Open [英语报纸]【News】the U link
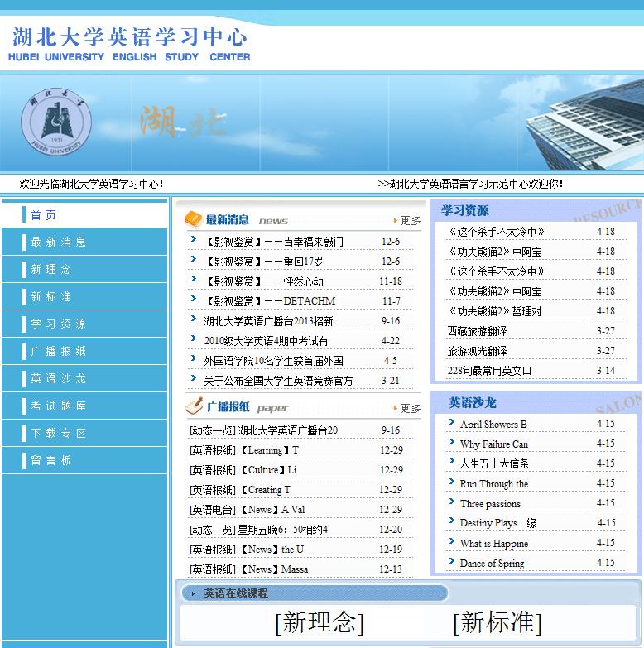This screenshot has height=648, width=644. pos(247,550)
